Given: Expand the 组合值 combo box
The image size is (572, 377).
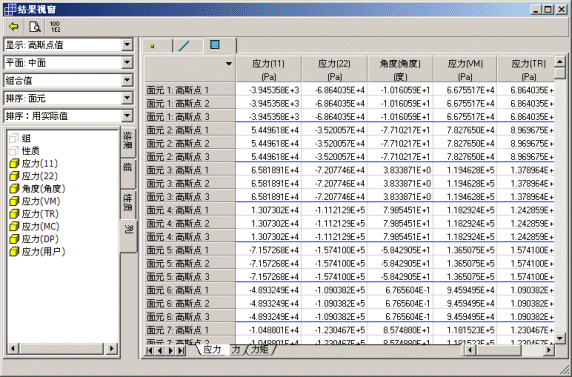Looking at the screenshot, I should 127,80.
